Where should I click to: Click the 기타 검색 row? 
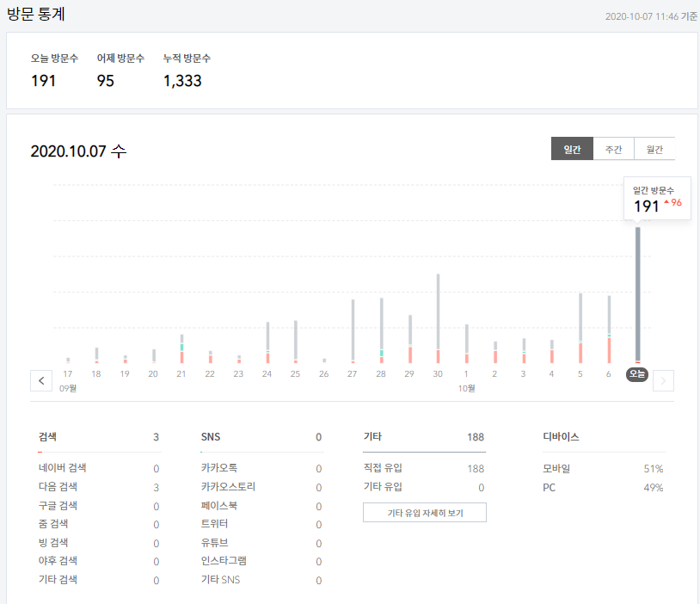click(99, 580)
